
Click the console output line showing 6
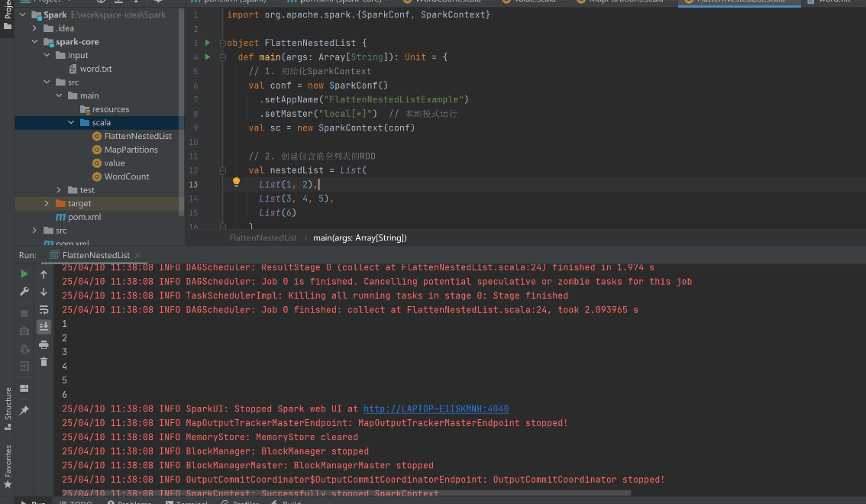[x=65, y=395]
